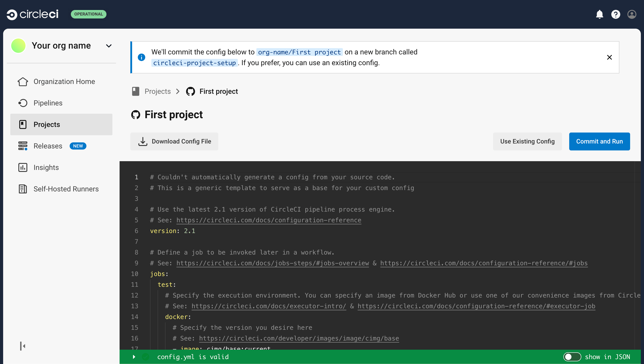This screenshot has width=644, height=364.
Task: Click line number 1 in the editor gutter
Action: pos(136,177)
